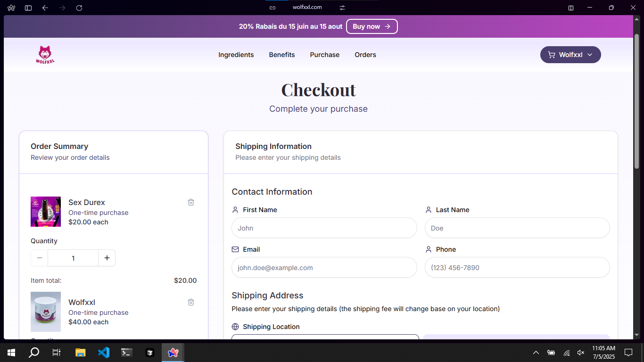The height and width of the screenshot is (362, 644).
Task: Increase Sex Durex quantity with plus button
Action: (107, 258)
